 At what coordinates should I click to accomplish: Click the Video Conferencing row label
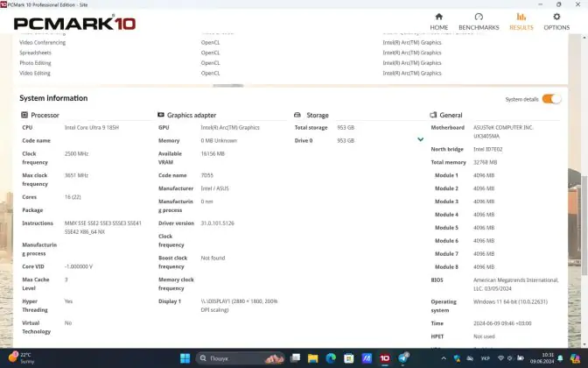point(42,42)
